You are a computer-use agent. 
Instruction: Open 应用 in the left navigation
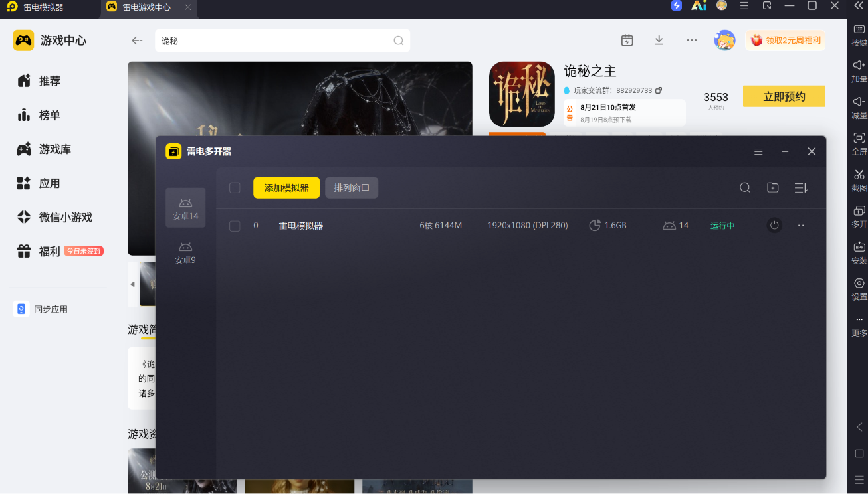[x=40, y=183]
